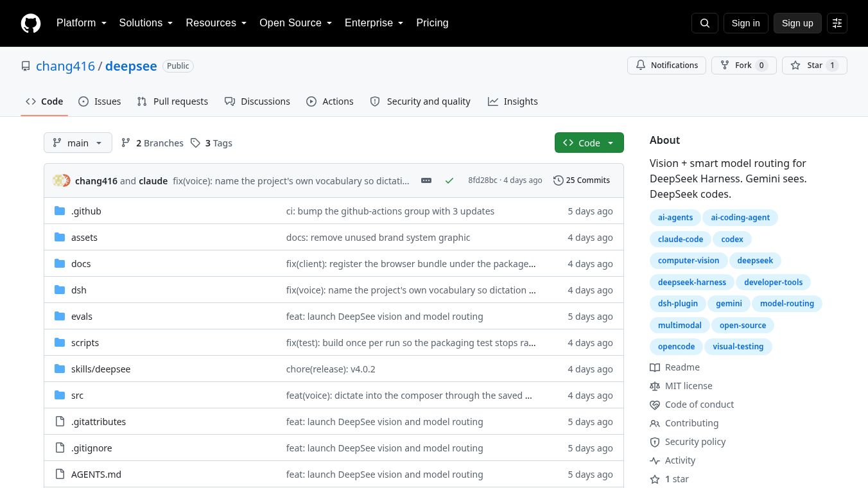The image size is (868, 488).
Task: Open the appearance settings icon beside Sign up
Action: pos(837,23)
